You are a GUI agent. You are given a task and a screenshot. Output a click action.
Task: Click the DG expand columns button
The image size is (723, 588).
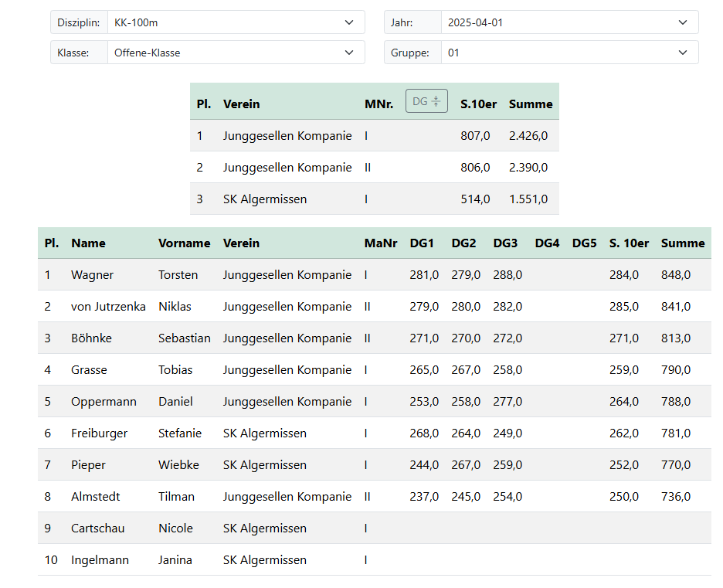(426, 101)
